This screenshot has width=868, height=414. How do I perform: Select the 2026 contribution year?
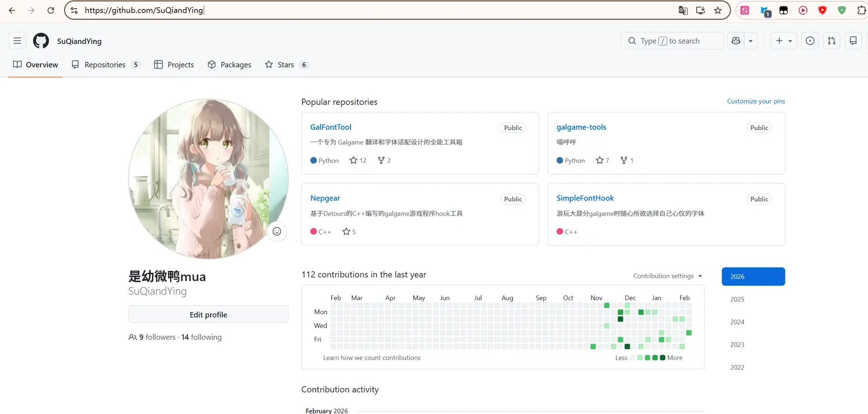point(753,276)
